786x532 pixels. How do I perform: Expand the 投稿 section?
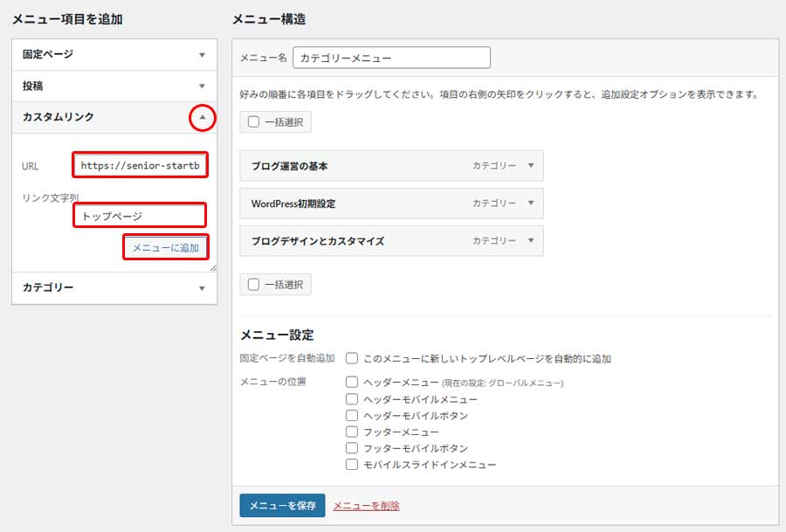(203, 86)
